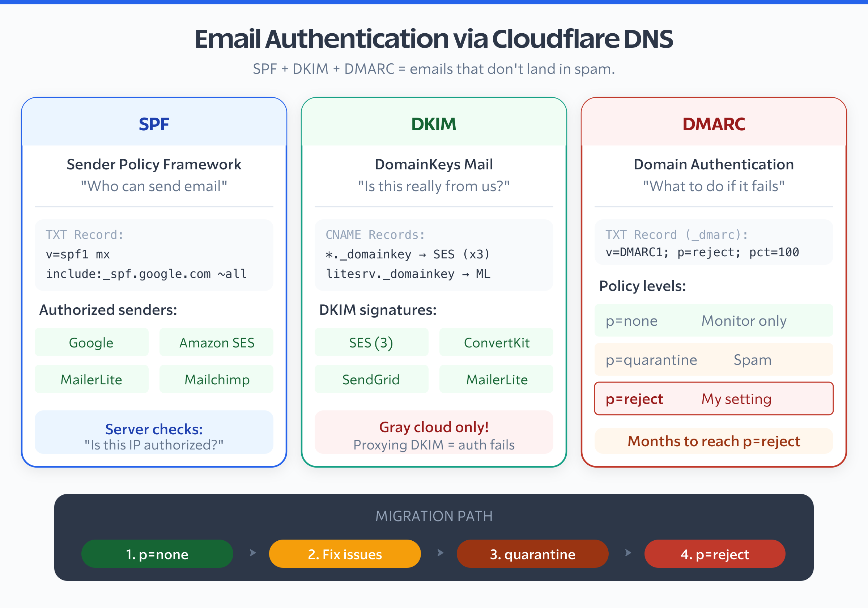This screenshot has height=608, width=868.
Task: Select the p=reject My setting policy
Action: [x=713, y=399]
